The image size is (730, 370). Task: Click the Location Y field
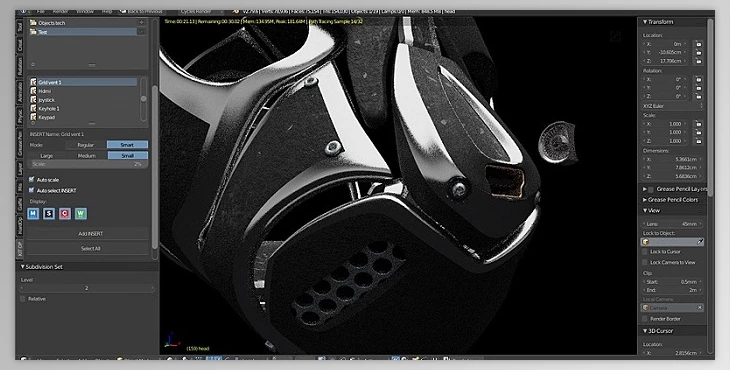(x=666, y=52)
